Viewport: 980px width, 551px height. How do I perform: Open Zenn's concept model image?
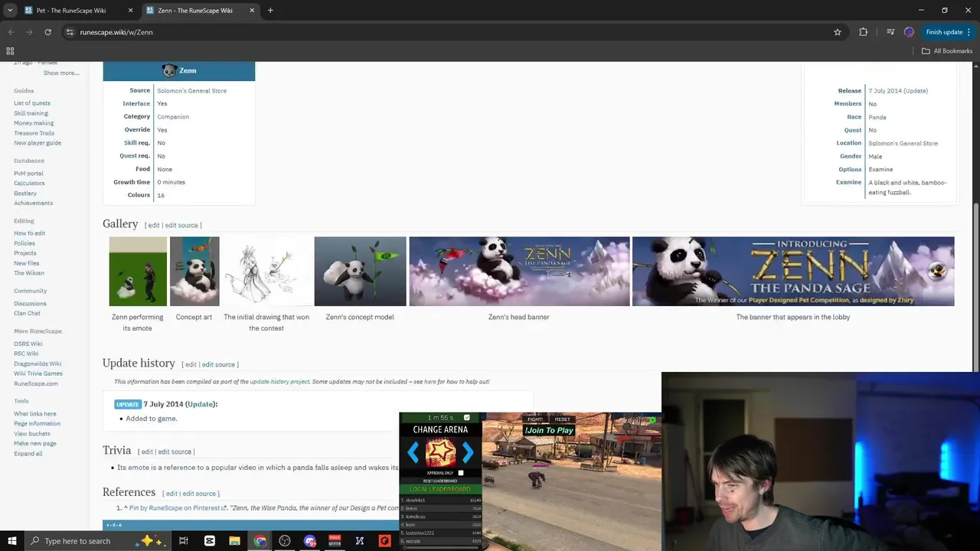(360, 271)
